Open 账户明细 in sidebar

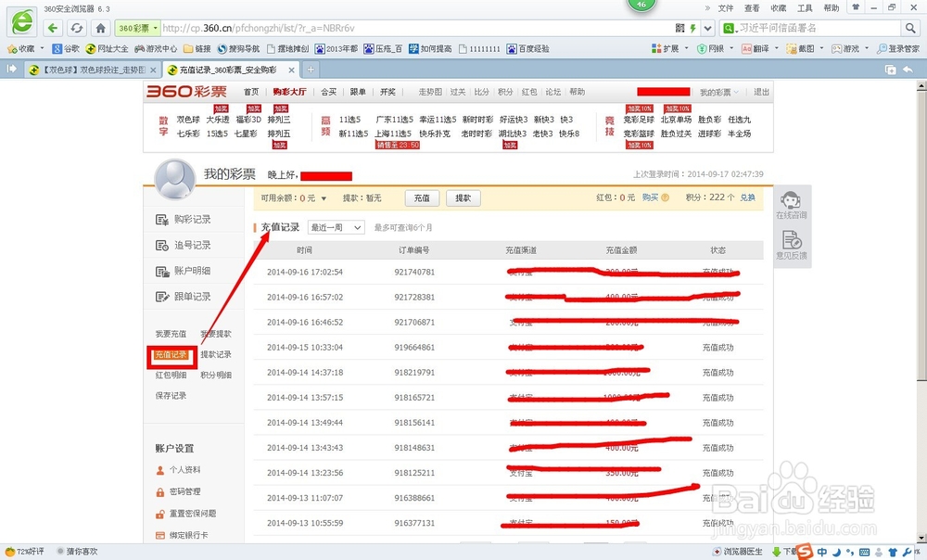pos(184,271)
